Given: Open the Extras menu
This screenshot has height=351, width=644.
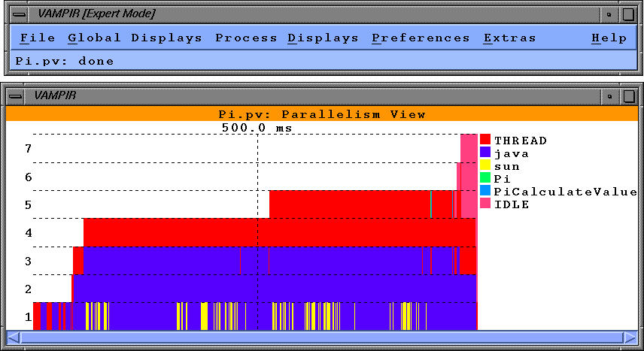Looking at the screenshot, I should click(x=509, y=38).
